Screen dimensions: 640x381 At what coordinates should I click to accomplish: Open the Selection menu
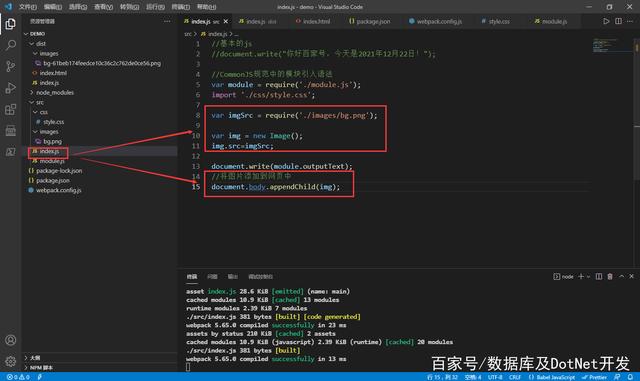point(78,7)
